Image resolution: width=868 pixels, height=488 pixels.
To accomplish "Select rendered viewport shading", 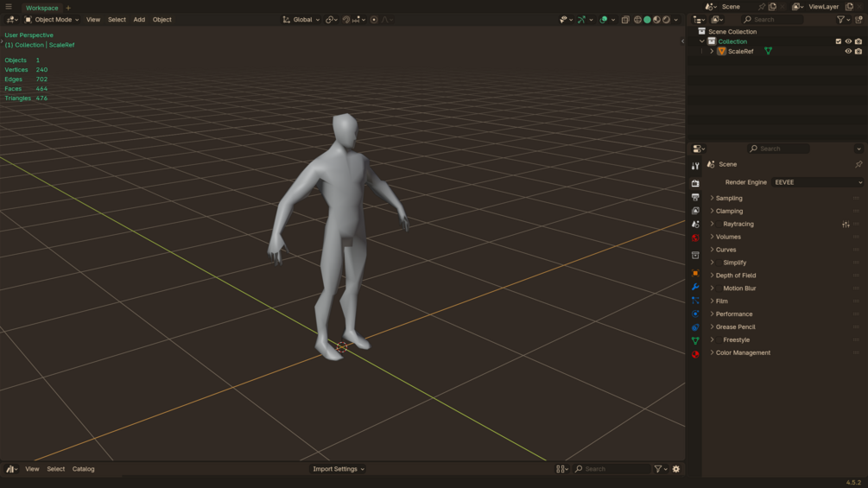I will coord(666,19).
